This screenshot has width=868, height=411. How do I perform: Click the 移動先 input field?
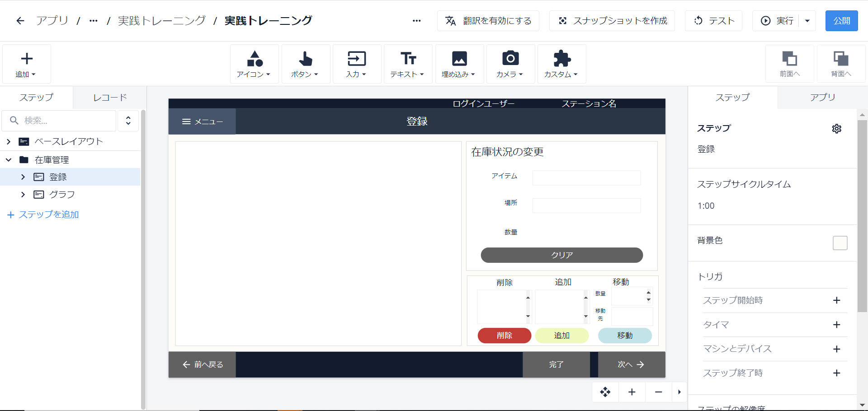click(x=632, y=316)
